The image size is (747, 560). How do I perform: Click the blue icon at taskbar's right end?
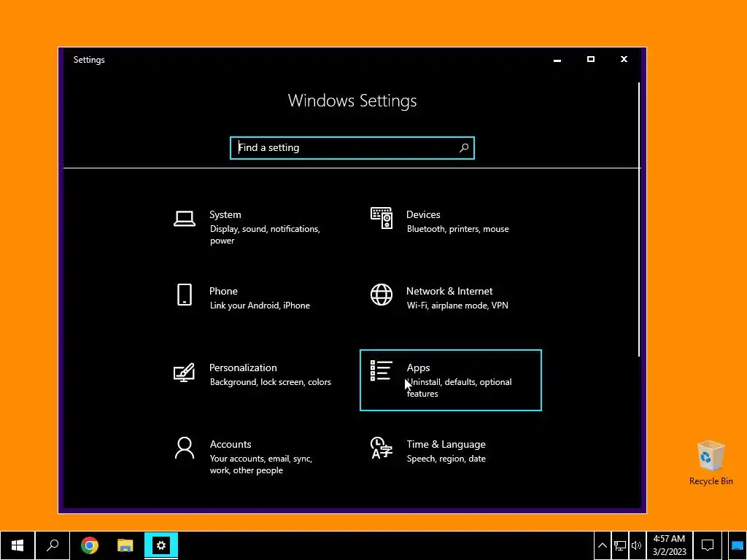click(x=737, y=545)
